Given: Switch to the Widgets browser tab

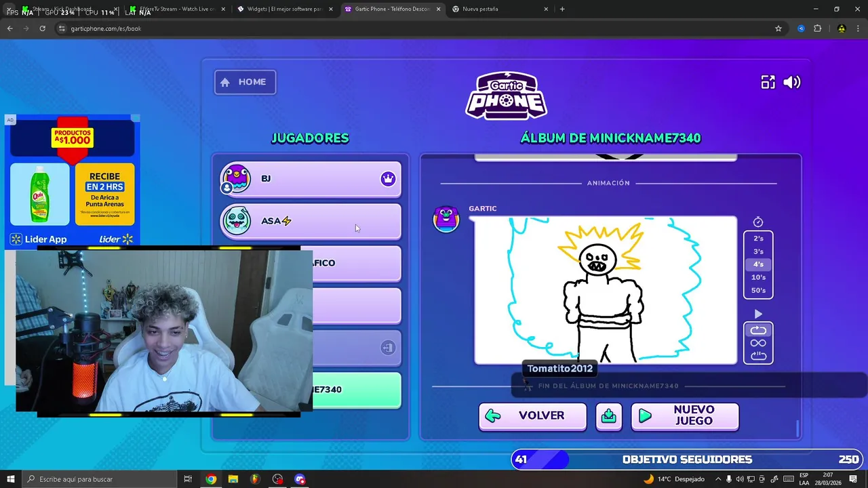Looking at the screenshot, I should 283,9.
